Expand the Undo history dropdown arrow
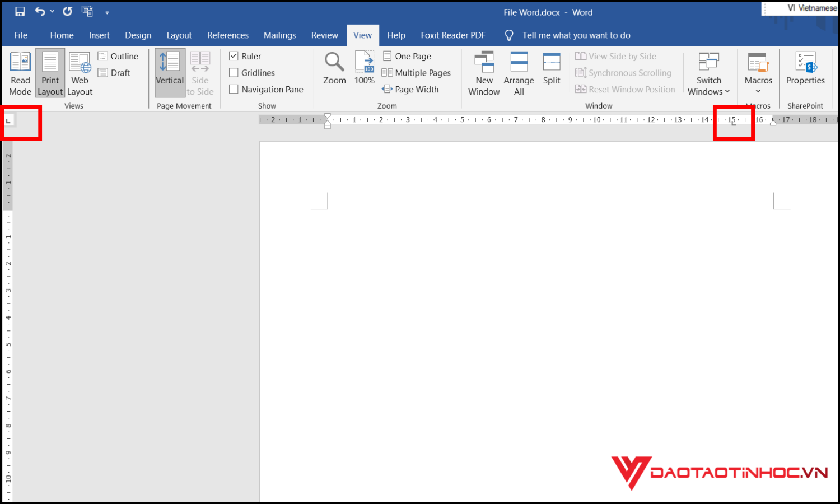 tap(52, 11)
